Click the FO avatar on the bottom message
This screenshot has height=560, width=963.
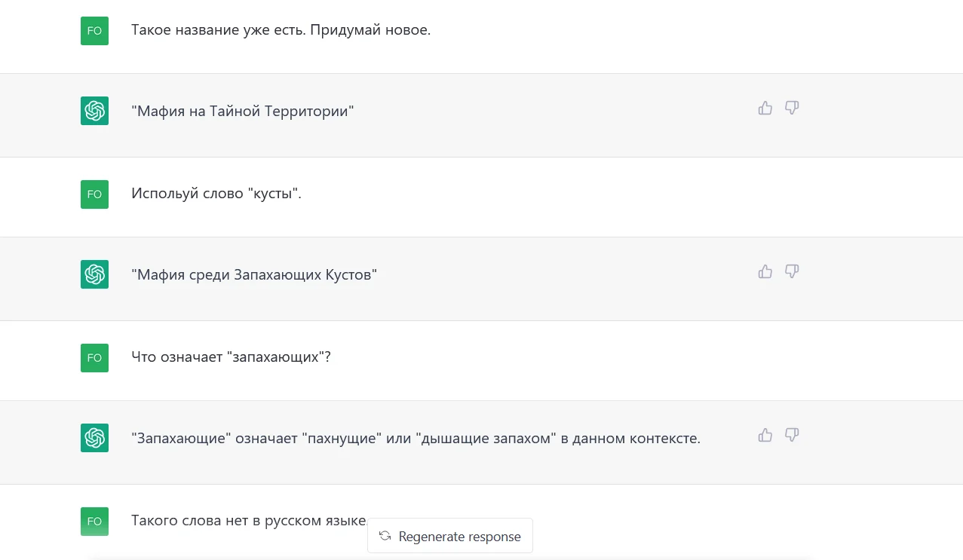coord(94,521)
